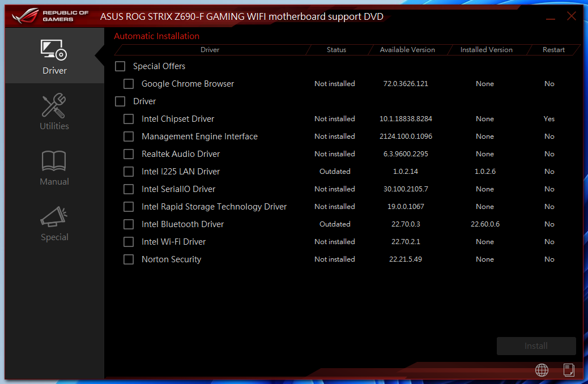The height and width of the screenshot is (384, 588).
Task: Switch to the Automatic Installation tab
Action: pyautogui.click(x=157, y=36)
